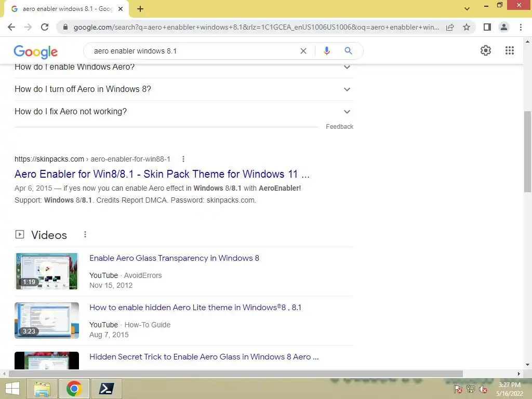Open volume tray icon
Screen dimensions: 532x399
pos(483,389)
